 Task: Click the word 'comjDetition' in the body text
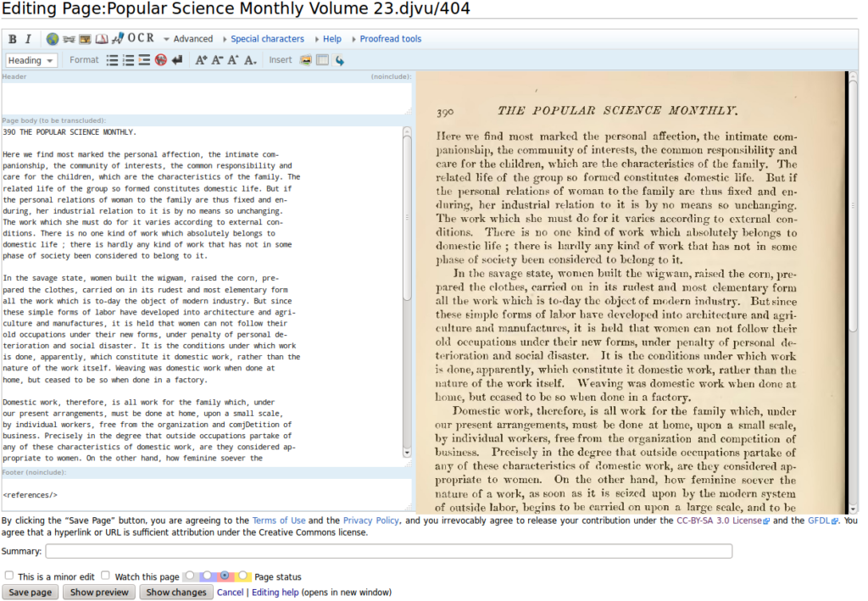pos(253,425)
